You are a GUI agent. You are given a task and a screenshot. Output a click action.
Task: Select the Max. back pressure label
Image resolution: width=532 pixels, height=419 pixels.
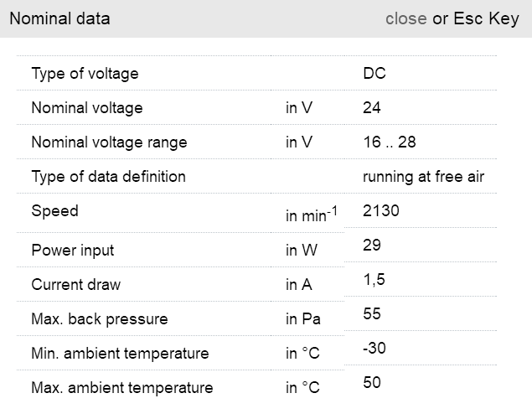point(99,319)
